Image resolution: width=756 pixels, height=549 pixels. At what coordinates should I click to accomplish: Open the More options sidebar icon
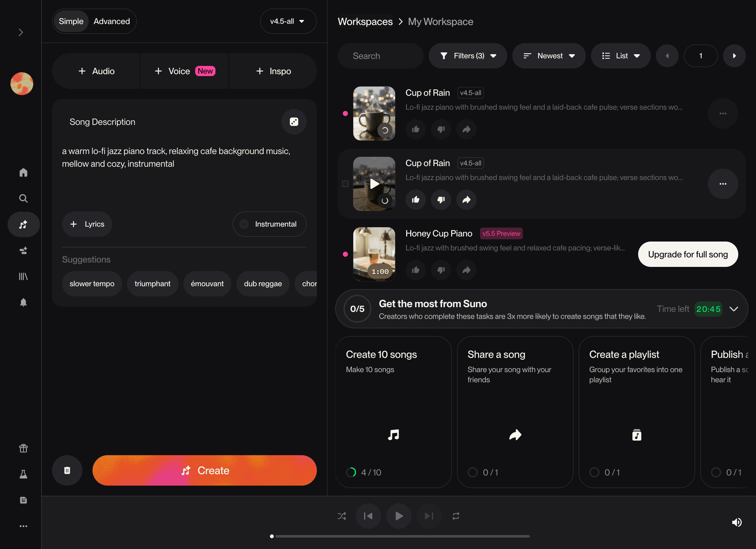pos(23,526)
